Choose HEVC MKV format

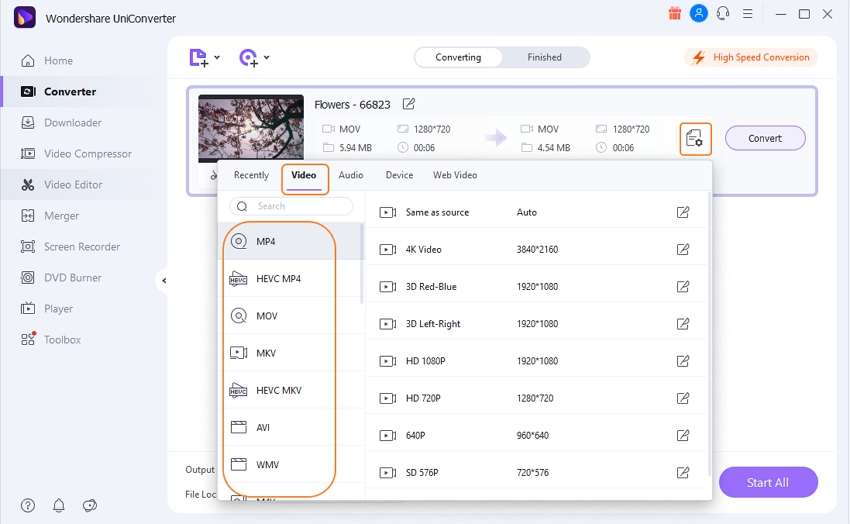click(290, 390)
